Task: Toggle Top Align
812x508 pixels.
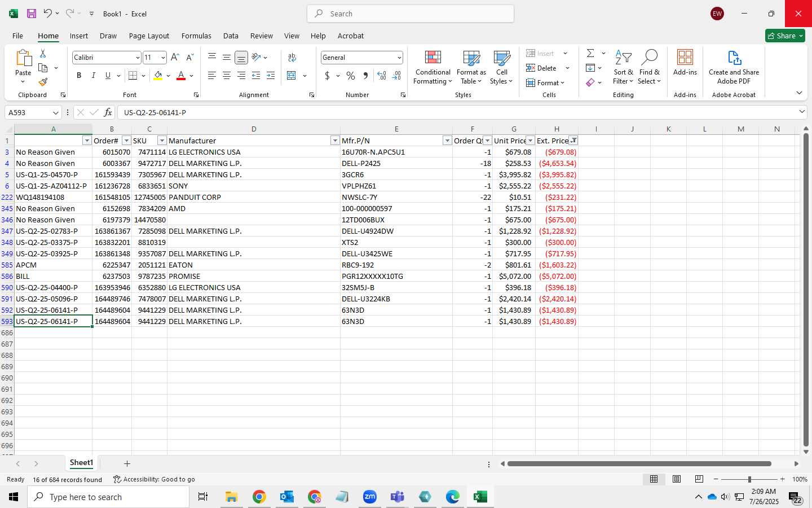Action: pos(212,58)
